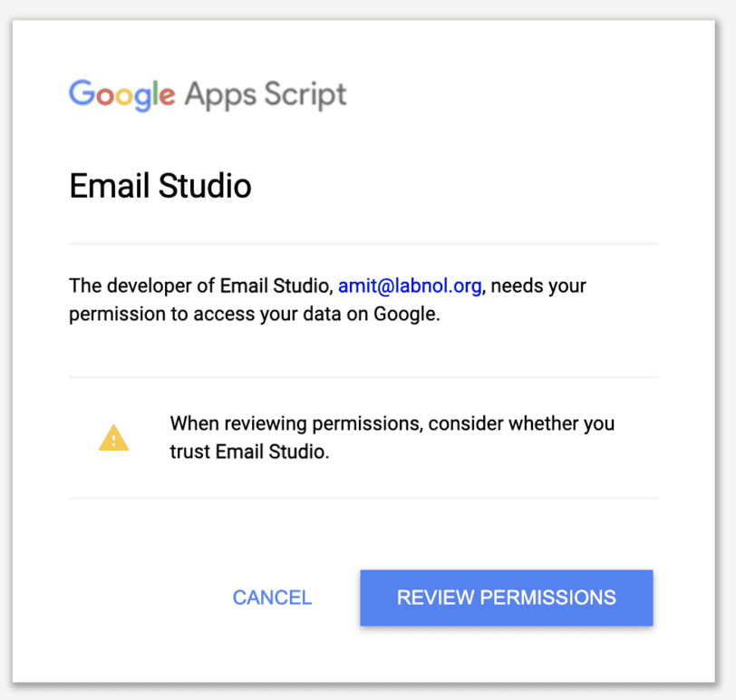Click the word Script in the header
This screenshot has height=700, width=736.
304,94
